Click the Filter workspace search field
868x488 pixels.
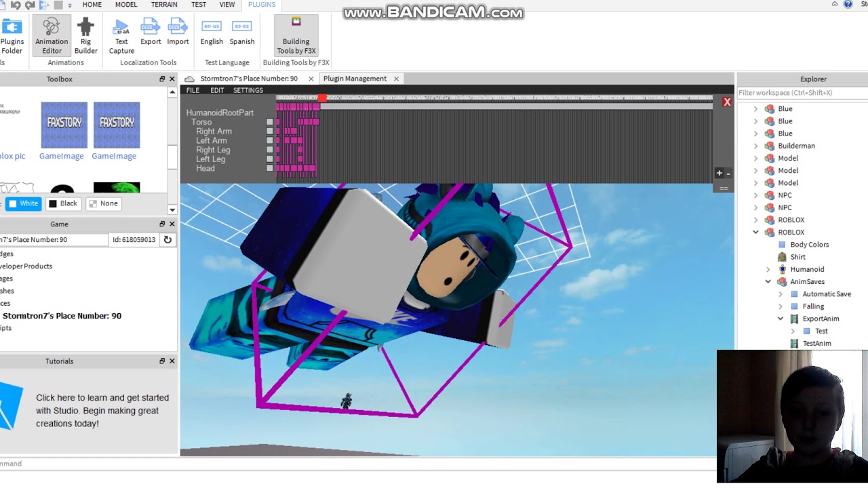tap(802, 93)
